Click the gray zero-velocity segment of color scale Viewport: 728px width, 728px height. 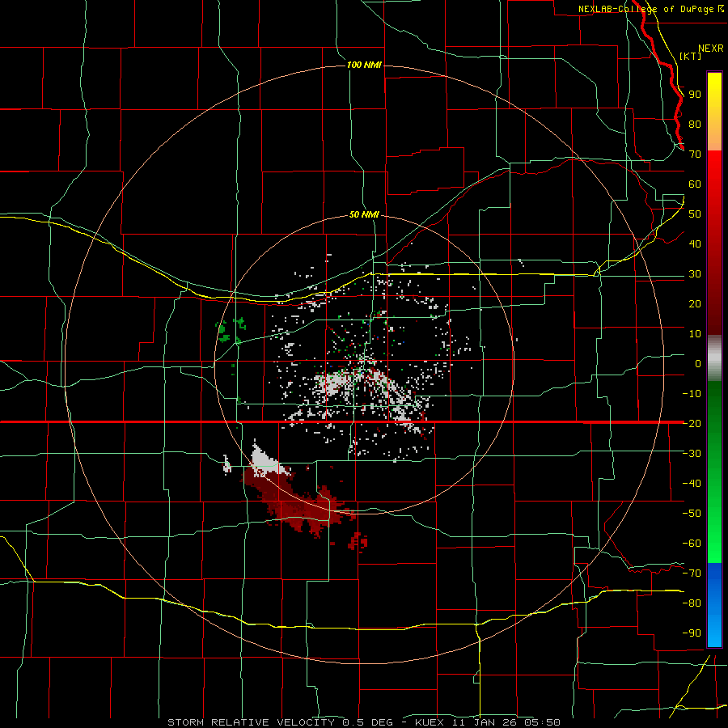(x=714, y=358)
